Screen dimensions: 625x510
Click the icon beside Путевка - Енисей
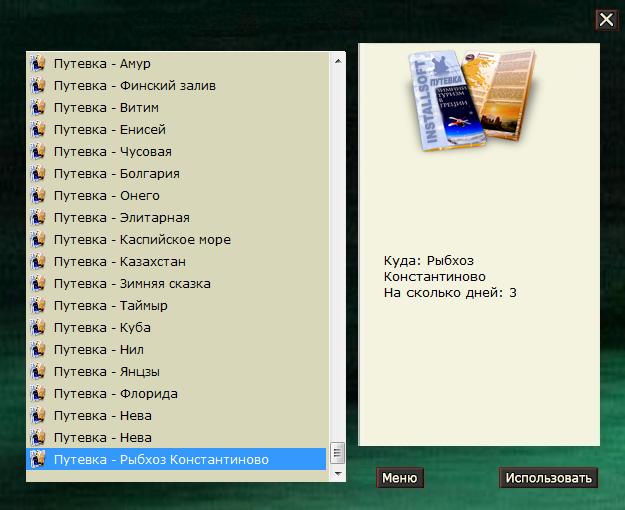point(38,129)
